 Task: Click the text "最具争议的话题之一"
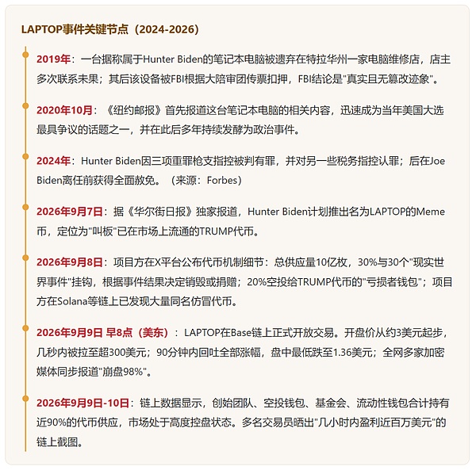click(x=83, y=130)
